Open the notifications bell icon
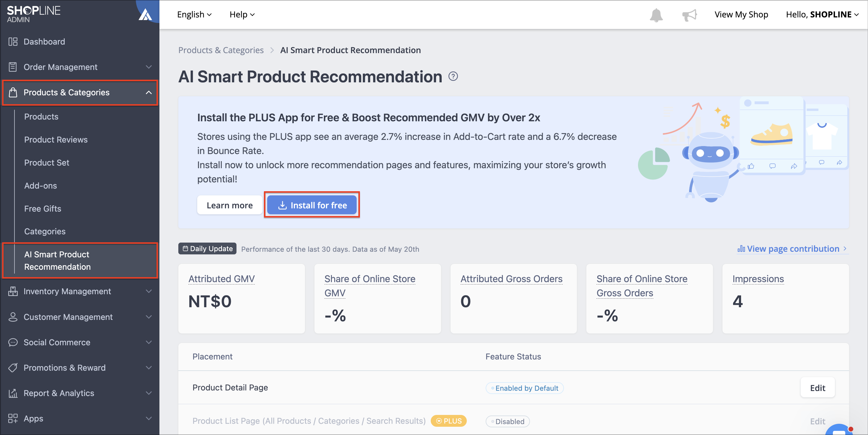 tap(656, 15)
